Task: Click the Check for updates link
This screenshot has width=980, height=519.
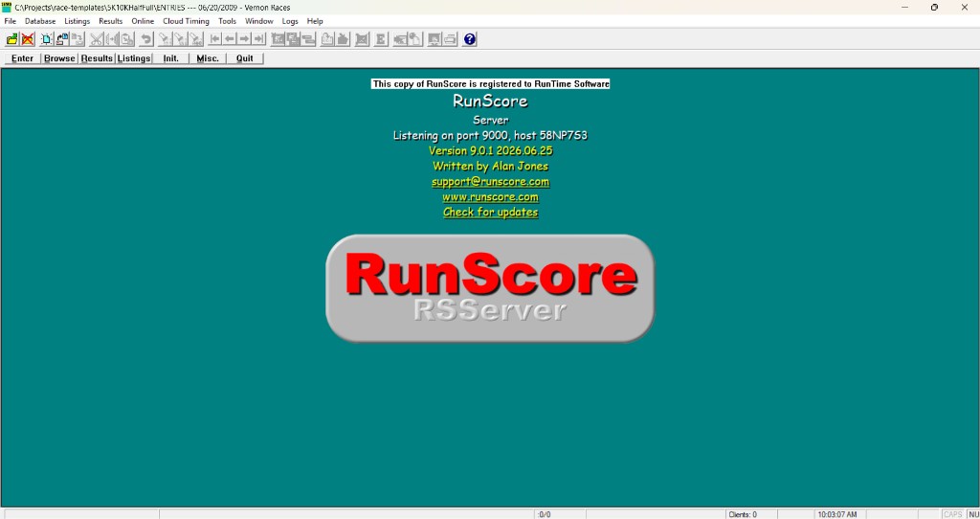Action: pos(491,212)
